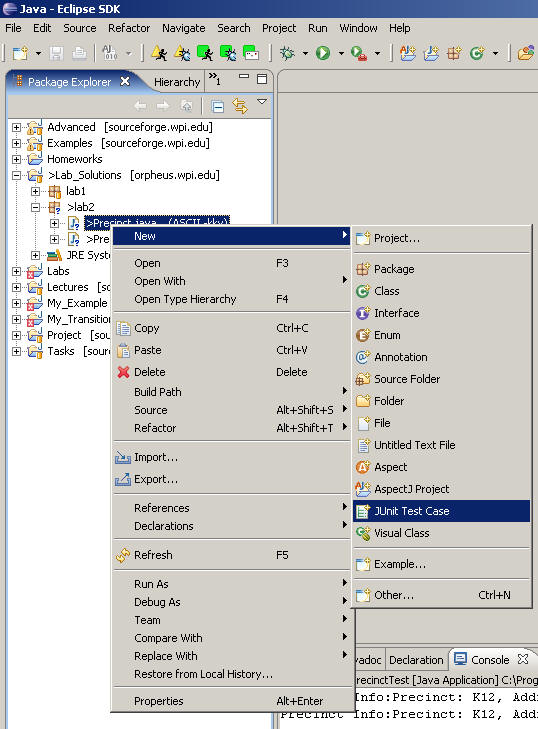Click the New Java Class toolbar icon
This screenshot has height=729, width=538.
[477, 53]
